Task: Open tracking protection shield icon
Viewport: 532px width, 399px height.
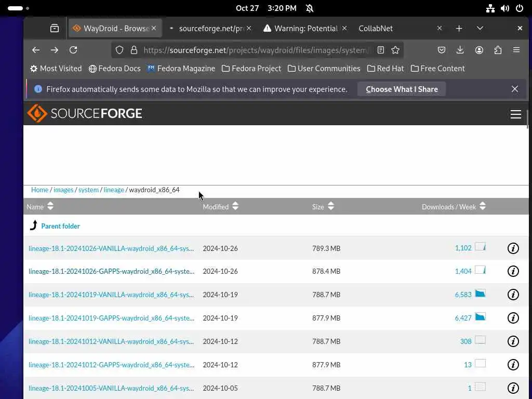Action: (119, 50)
